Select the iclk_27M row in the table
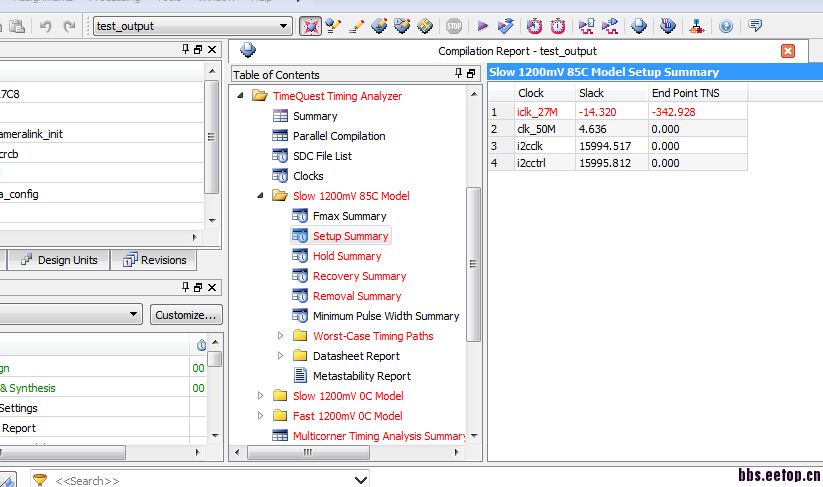This screenshot has width=823, height=487. coord(537,111)
